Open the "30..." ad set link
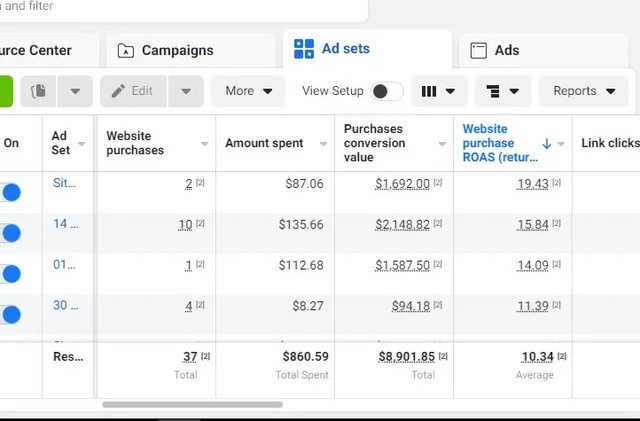 click(x=60, y=306)
